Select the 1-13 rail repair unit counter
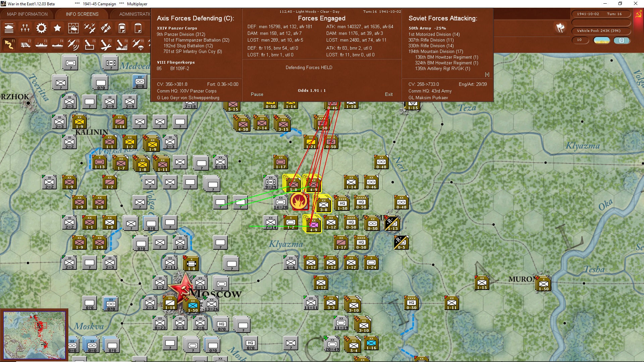 [x=392, y=223]
